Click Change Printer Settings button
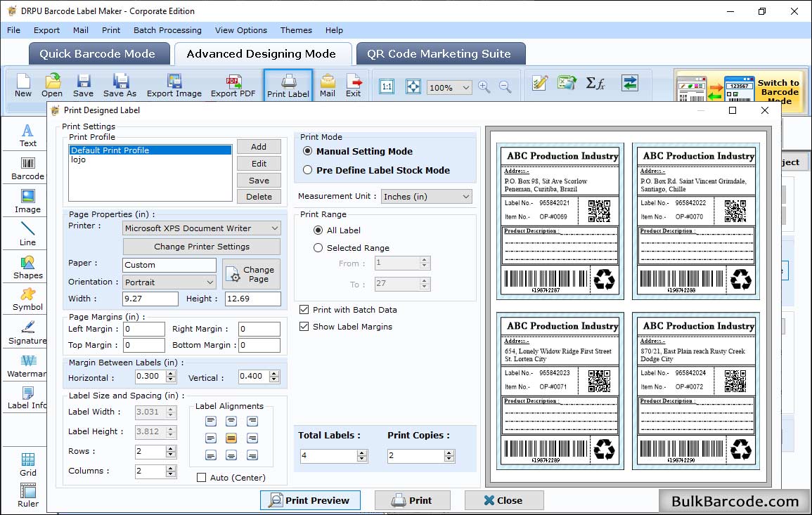This screenshot has width=812, height=515. [202, 247]
